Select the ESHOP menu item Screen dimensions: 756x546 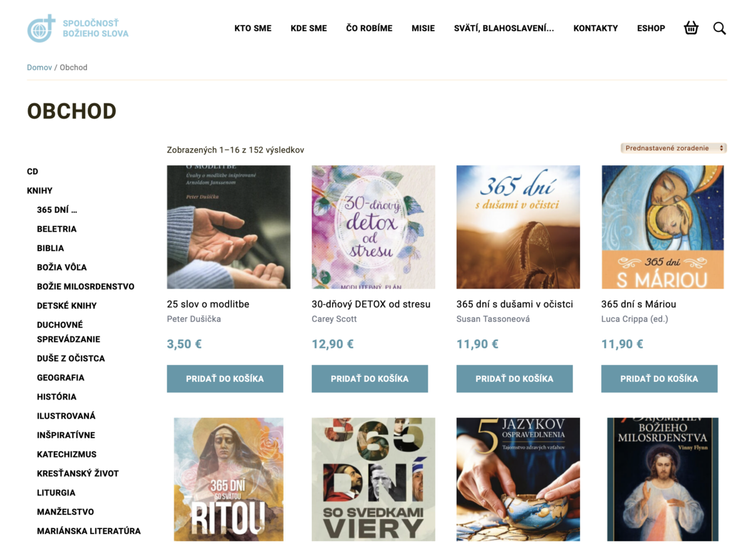(x=651, y=28)
